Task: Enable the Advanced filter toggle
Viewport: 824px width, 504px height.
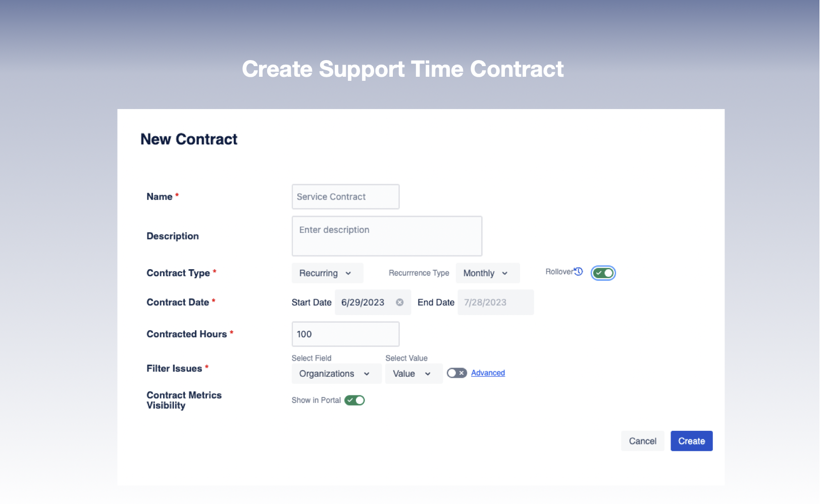Action: click(456, 373)
